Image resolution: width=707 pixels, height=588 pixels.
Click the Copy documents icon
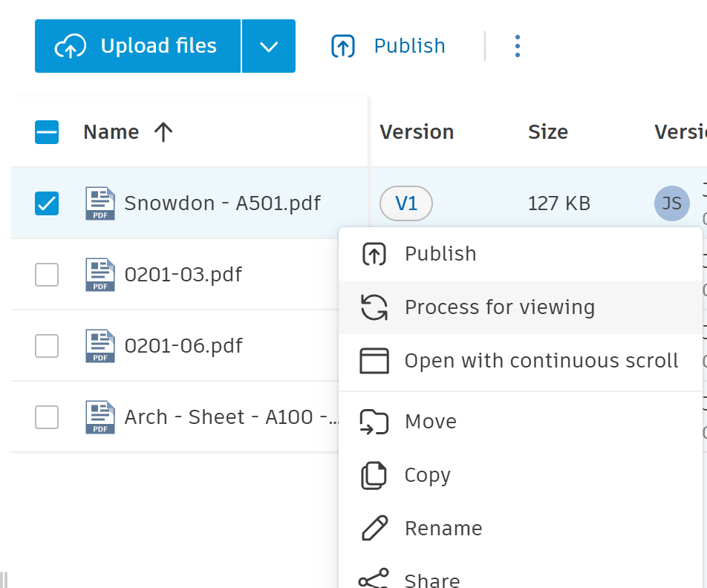tap(374, 475)
